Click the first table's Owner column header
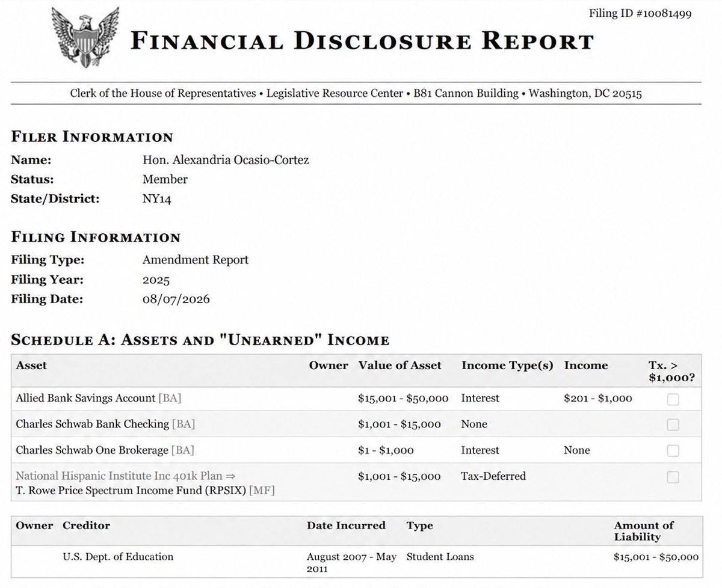Screen dimensions: 722x588 (329, 366)
